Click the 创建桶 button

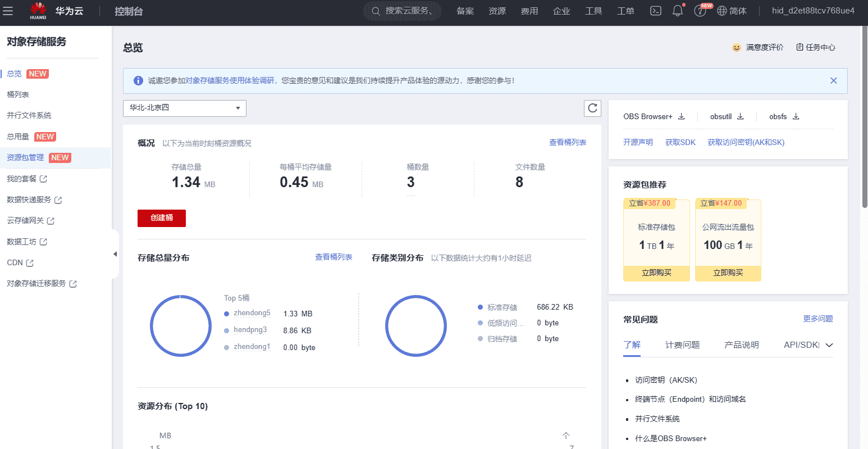(x=161, y=218)
